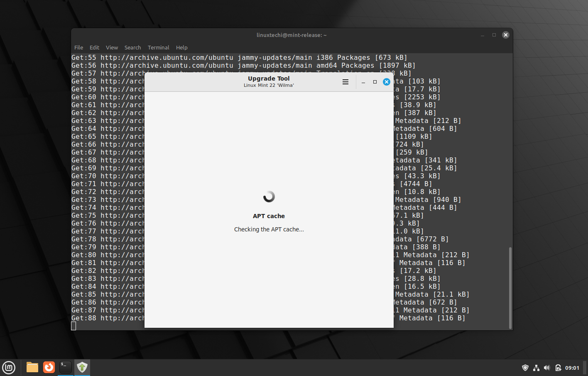
Task: Open the update manager shield tray icon
Action: 525,368
